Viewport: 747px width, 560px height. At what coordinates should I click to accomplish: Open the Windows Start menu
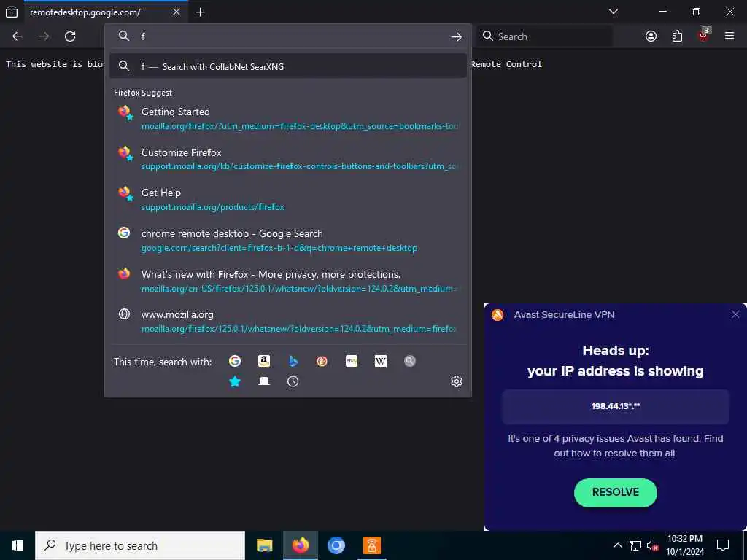(18, 545)
